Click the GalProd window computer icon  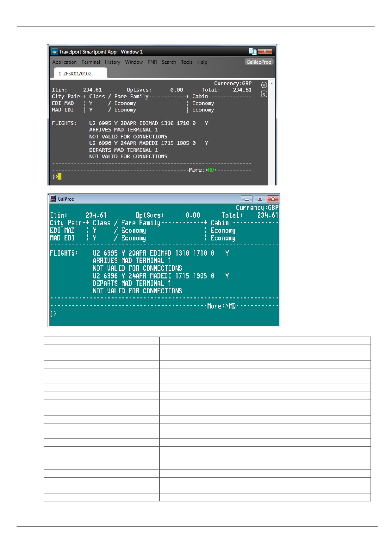[x=53, y=199]
